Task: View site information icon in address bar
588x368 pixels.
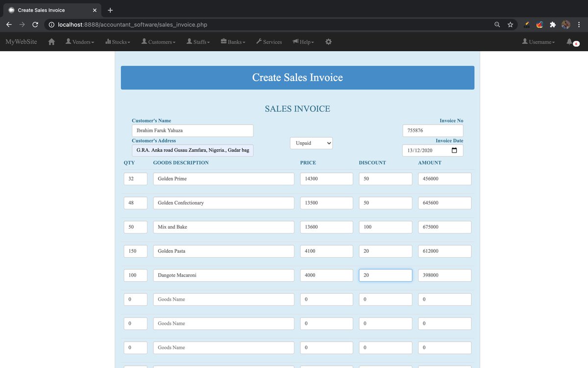Action: coord(51,25)
